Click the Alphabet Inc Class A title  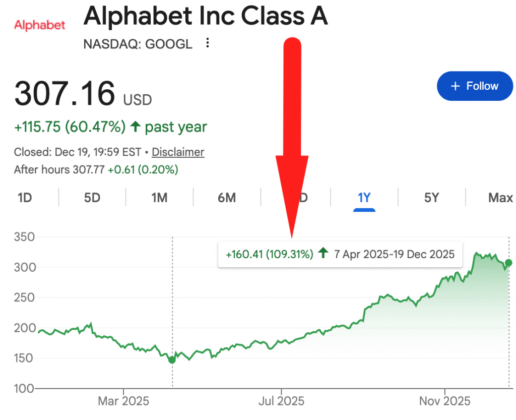[206, 17]
